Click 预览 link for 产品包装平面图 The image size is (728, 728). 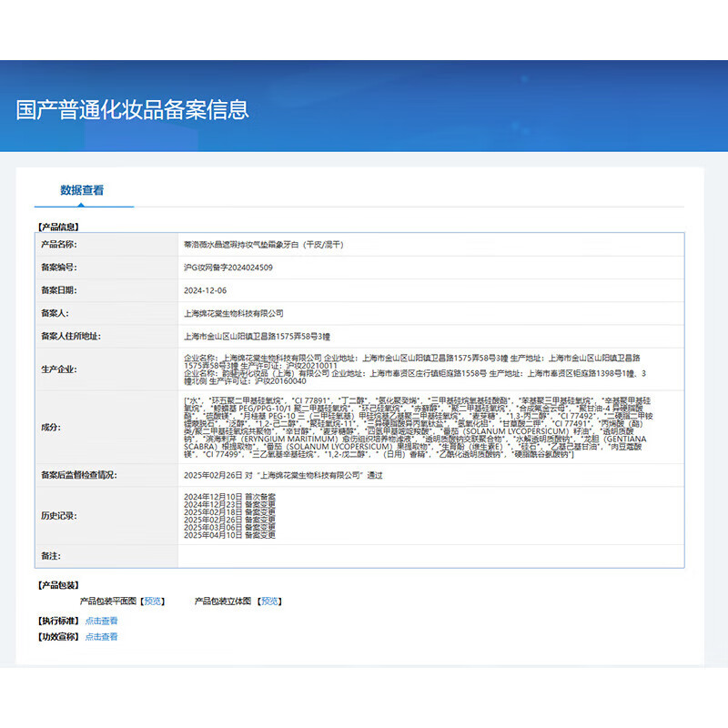154,602
